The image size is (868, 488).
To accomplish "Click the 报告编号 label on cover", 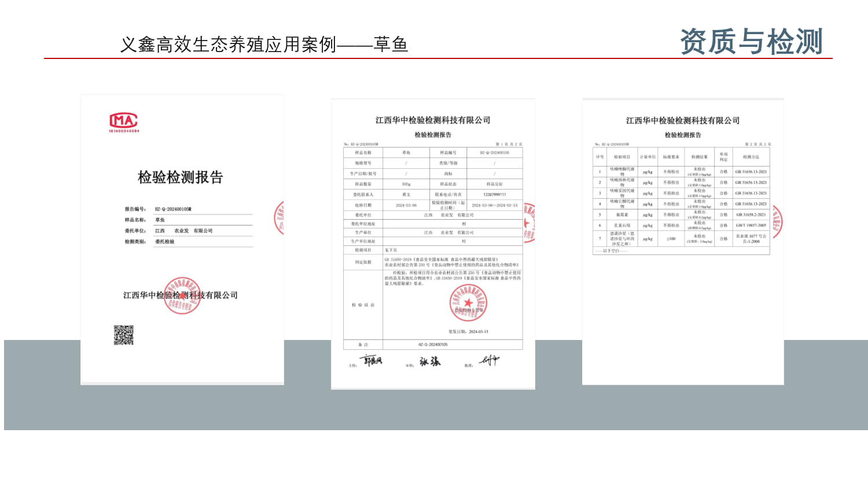I will pos(135,209).
